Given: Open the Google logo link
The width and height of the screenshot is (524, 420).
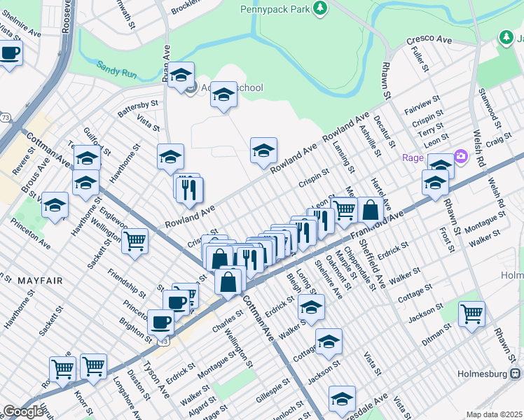Looking at the screenshot, I should click(x=23, y=411).
